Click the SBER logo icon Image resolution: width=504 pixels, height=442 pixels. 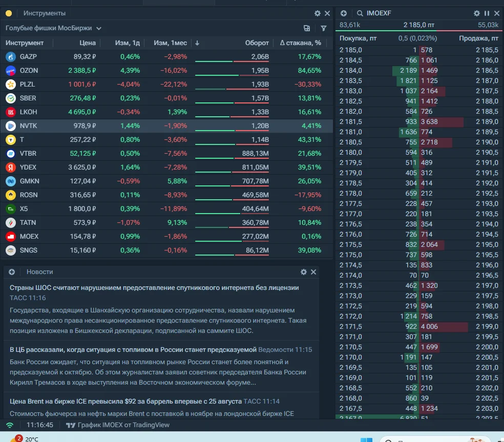point(11,98)
